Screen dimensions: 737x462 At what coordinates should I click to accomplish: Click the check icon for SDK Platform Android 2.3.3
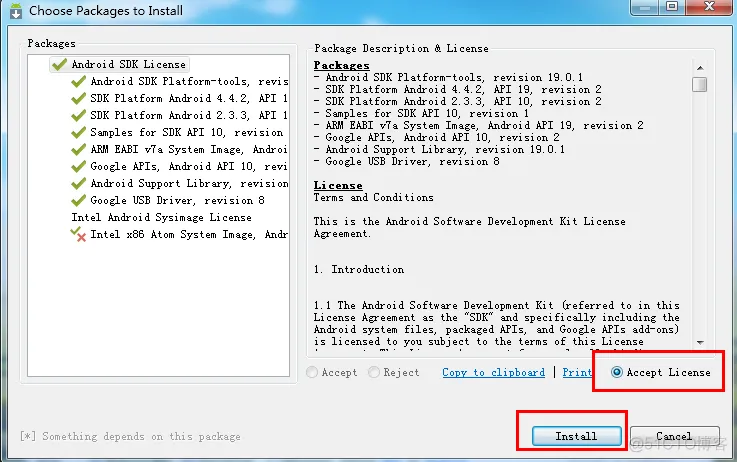pyautogui.click(x=78, y=115)
